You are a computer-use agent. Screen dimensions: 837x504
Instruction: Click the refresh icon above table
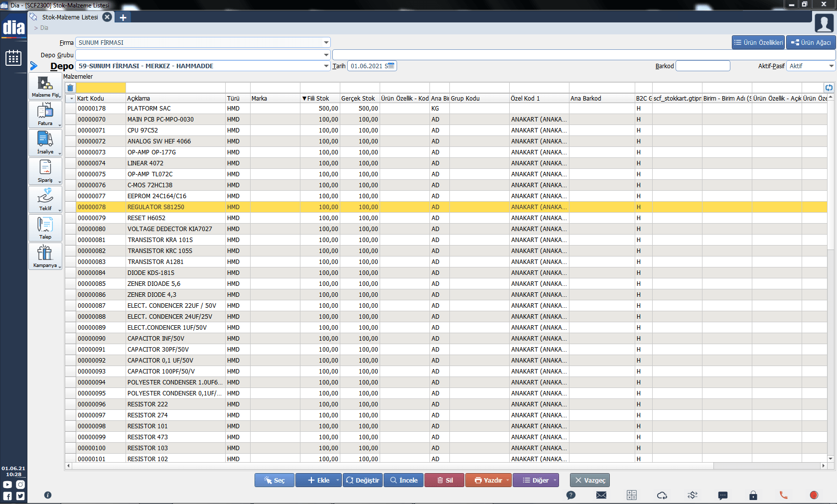pyautogui.click(x=829, y=88)
